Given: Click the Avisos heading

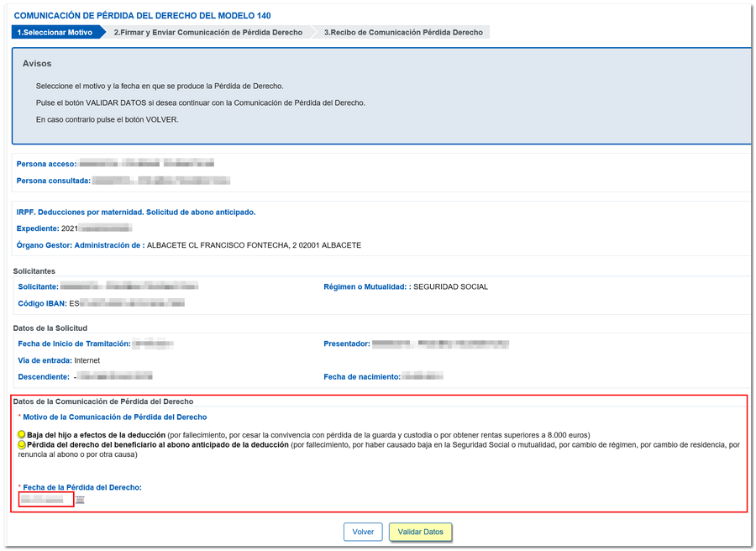Looking at the screenshot, I should coord(37,64).
